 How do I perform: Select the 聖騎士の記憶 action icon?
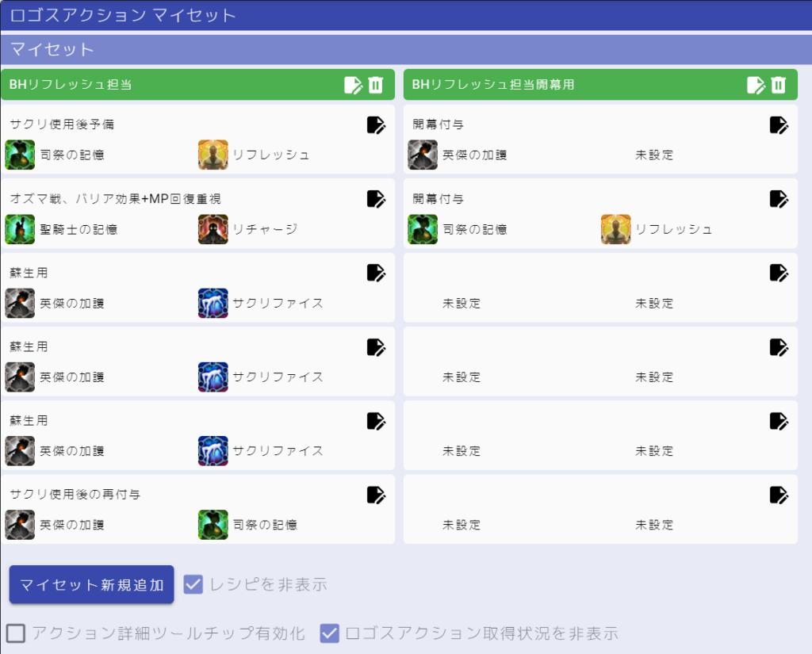(20, 229)
